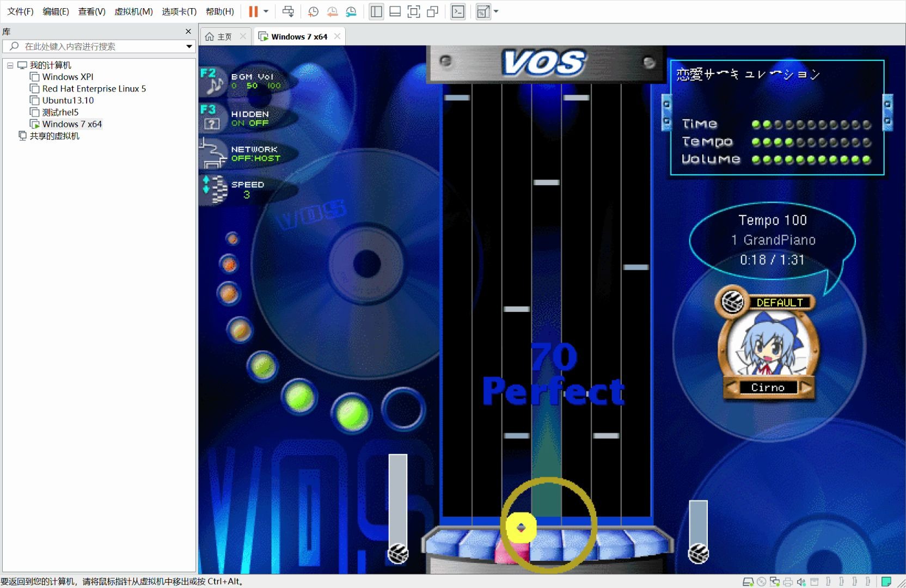Click the Volume dots indicator row
The height and width of the screenshot is (588, 906).
point(811,160)
